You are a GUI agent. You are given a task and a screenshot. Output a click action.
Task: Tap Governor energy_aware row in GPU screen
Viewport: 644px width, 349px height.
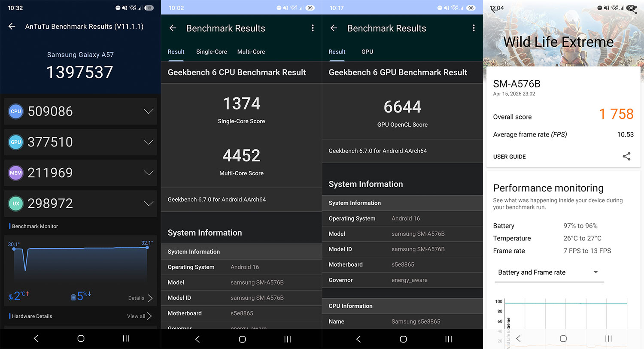click(x=402, y=280)
